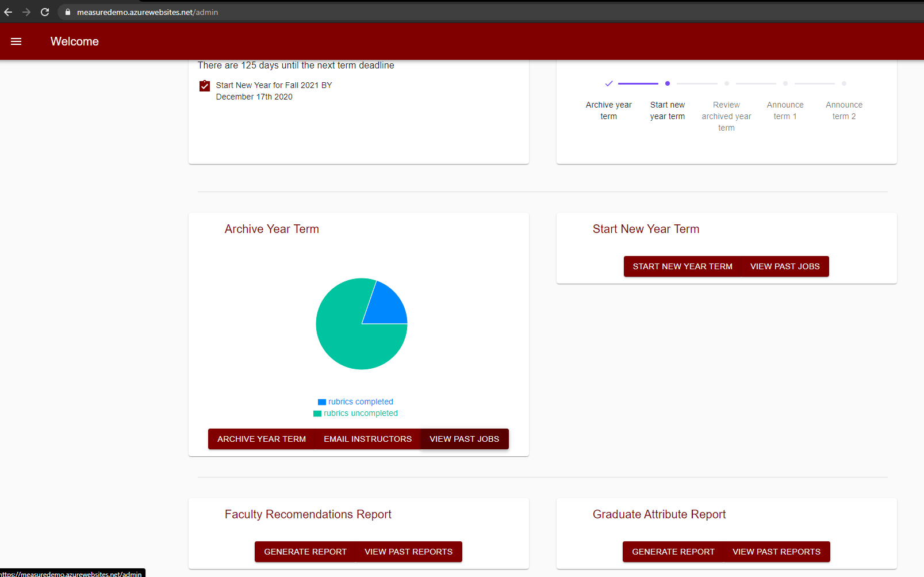Toggle the green rubrics uncompleted legend swatch
The width and height of the screenshot is (924, 577).
point(317,414)
